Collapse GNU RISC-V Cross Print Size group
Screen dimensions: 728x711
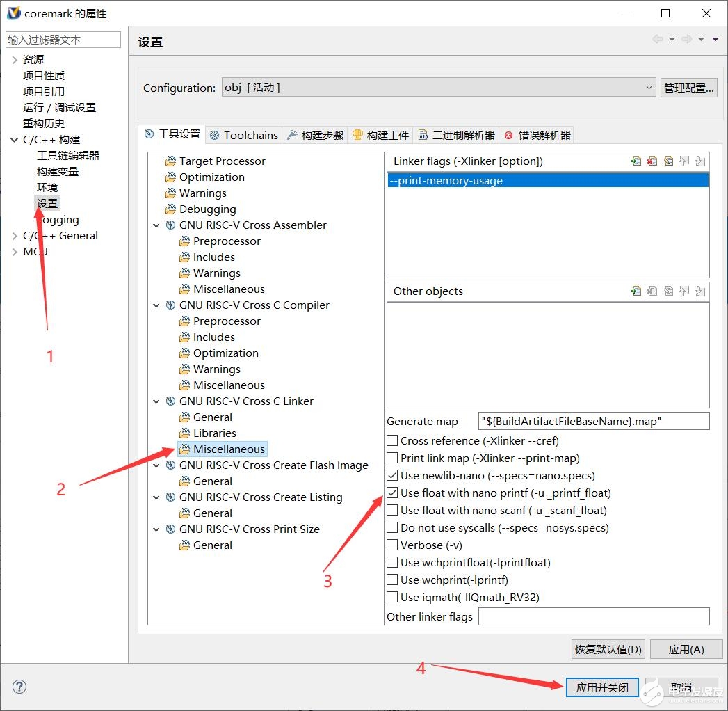coord(156,529)
